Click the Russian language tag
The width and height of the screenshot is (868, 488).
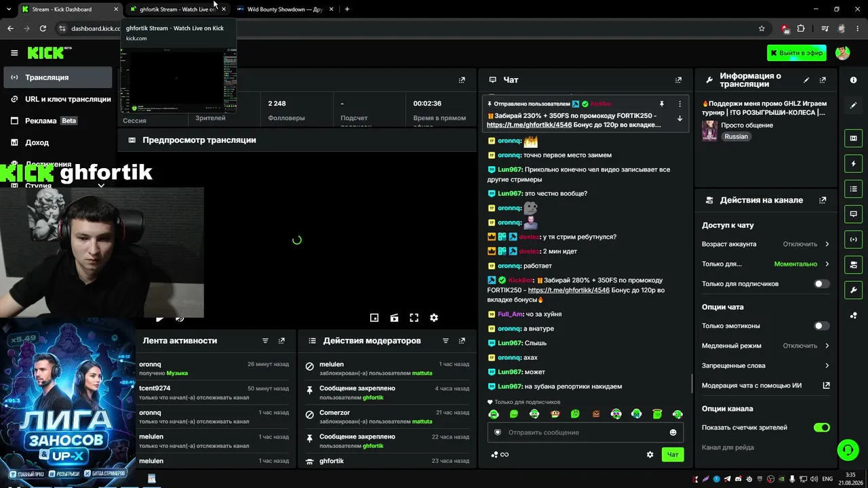point(736,136)
